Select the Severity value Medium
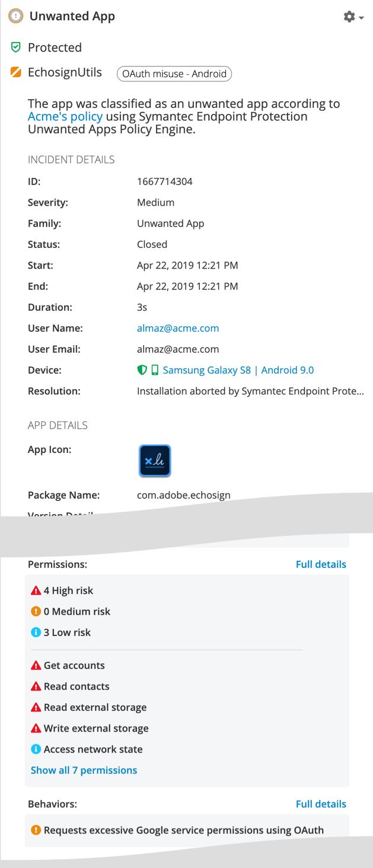 coord(155,202)
